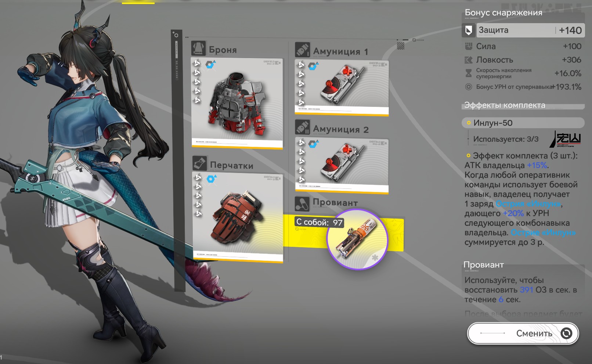Click the Амуниция 2 slot label
This screenshot has height=364, width=592.
pos(341,130)
